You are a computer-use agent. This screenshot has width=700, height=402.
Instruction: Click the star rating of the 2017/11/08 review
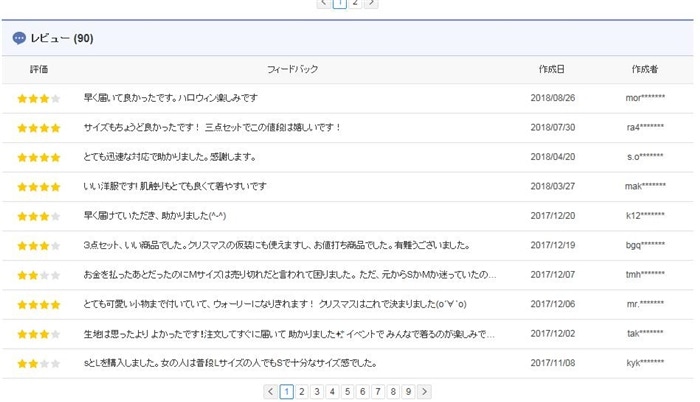click(x=38, y=363)
